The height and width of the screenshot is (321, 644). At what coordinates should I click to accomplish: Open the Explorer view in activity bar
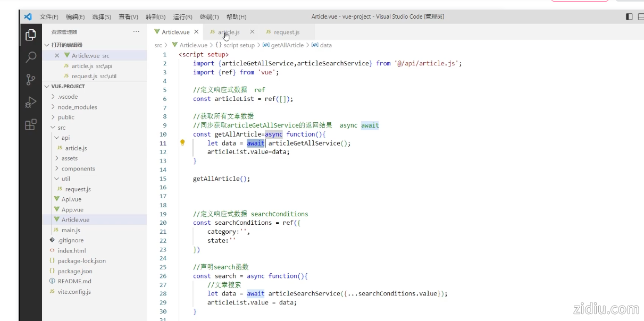click(x=31, y=35)
